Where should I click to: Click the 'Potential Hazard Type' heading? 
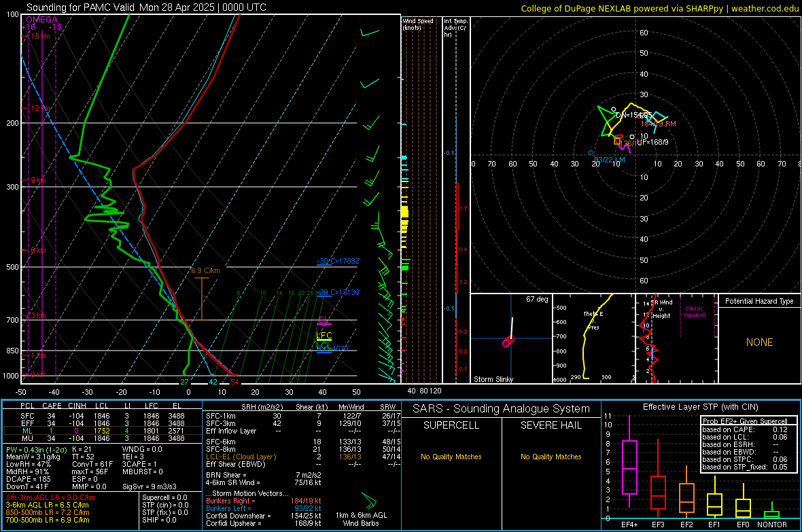point(759,301)
